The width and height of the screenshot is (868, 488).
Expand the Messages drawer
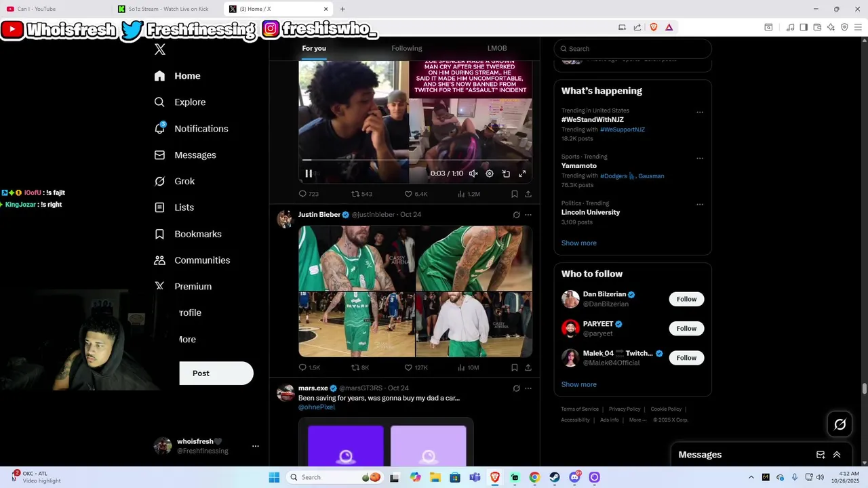[x=837, y=455]
